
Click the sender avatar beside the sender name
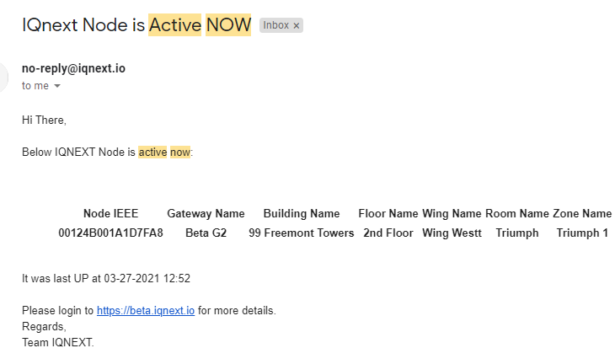(x=2, y=77)
